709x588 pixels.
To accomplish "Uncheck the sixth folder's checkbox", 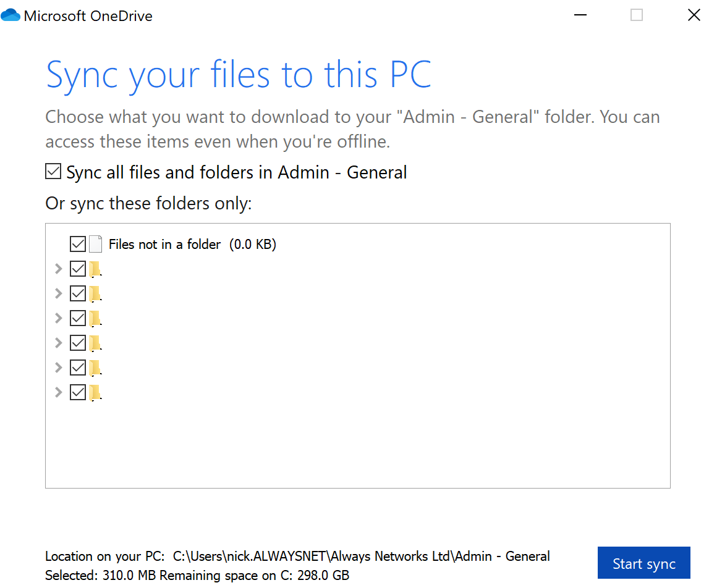I will point(78,392).
